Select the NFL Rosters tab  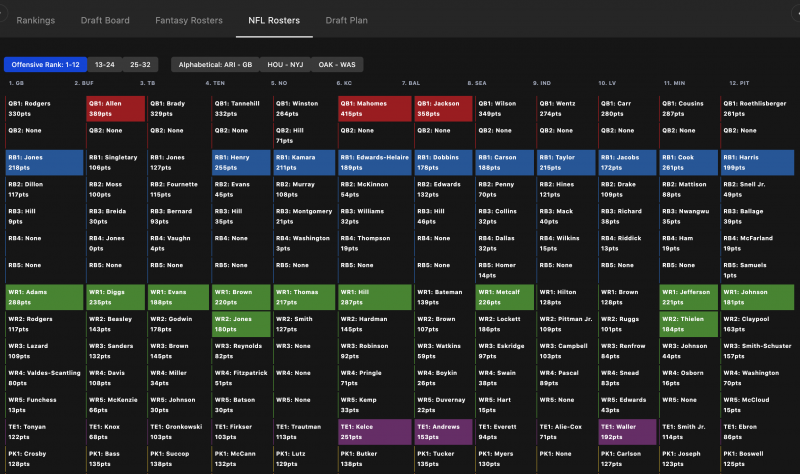(x=274, y=20)
